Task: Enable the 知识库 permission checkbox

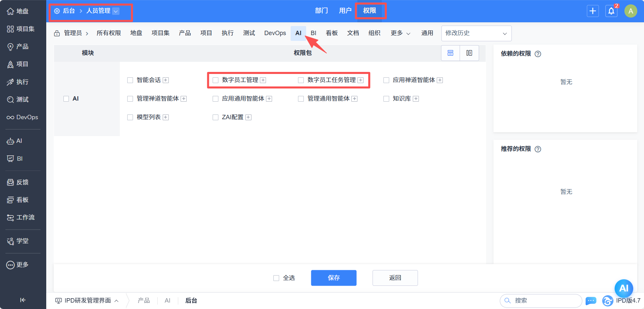Action: coord(386,99)
